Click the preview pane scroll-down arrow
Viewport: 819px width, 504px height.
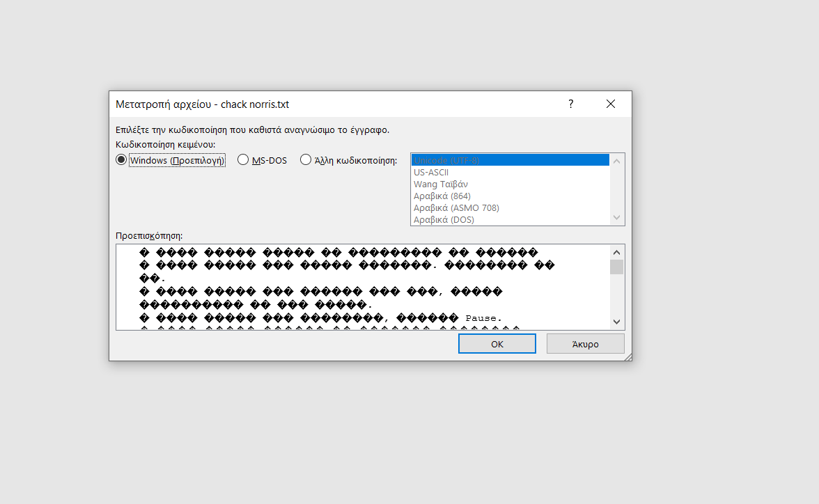[616, 322]
